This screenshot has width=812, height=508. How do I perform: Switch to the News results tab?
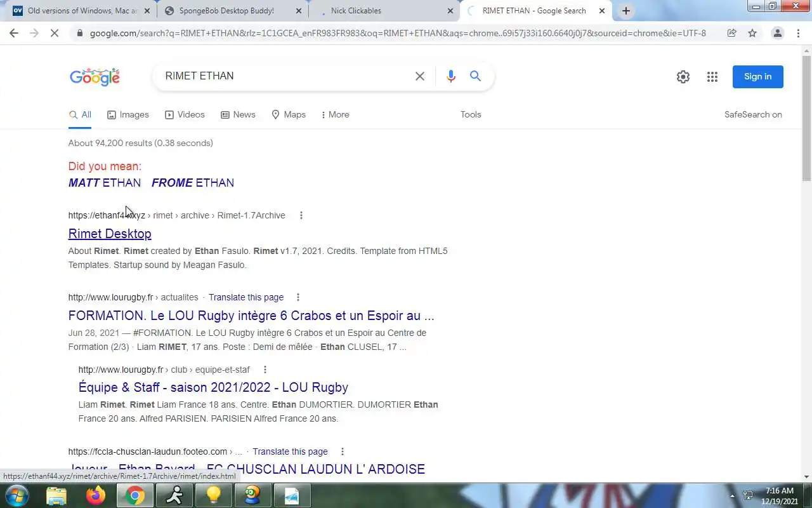click(x=238, y=115)
